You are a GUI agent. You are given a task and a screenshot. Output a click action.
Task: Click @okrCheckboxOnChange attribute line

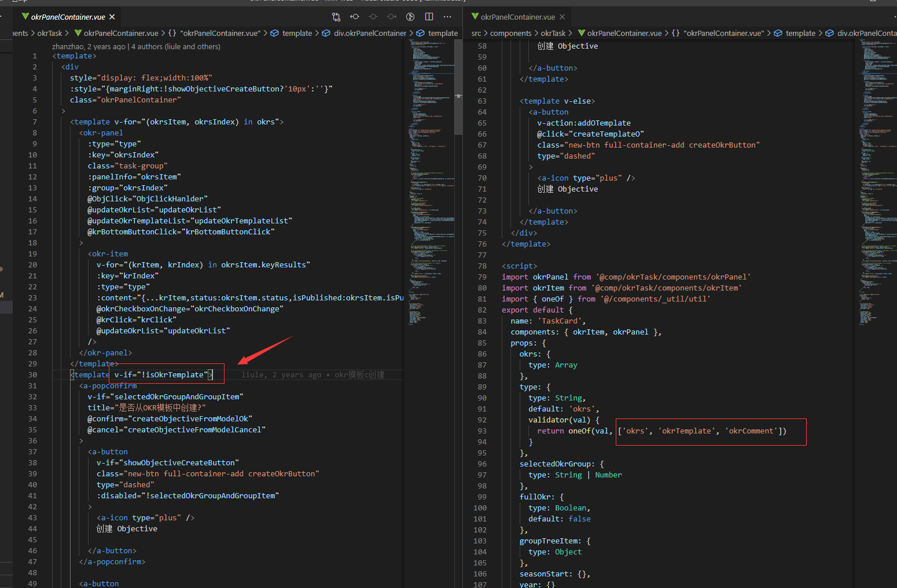(190, 308)
